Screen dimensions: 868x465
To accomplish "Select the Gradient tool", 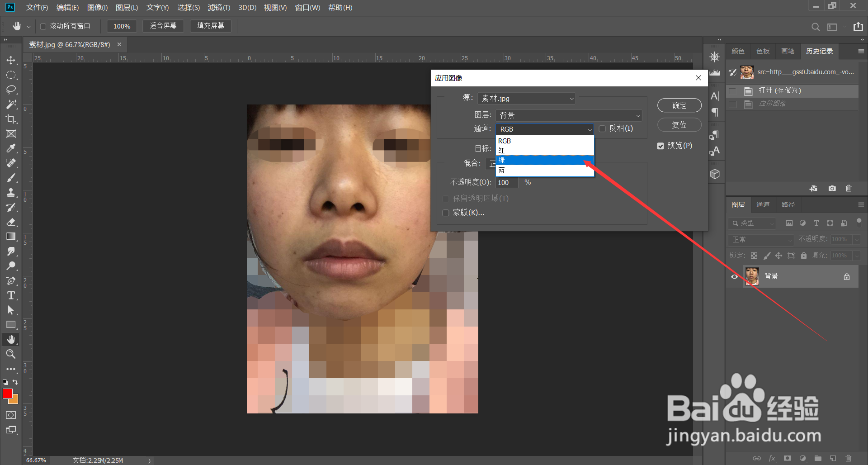I will [11, 237].
